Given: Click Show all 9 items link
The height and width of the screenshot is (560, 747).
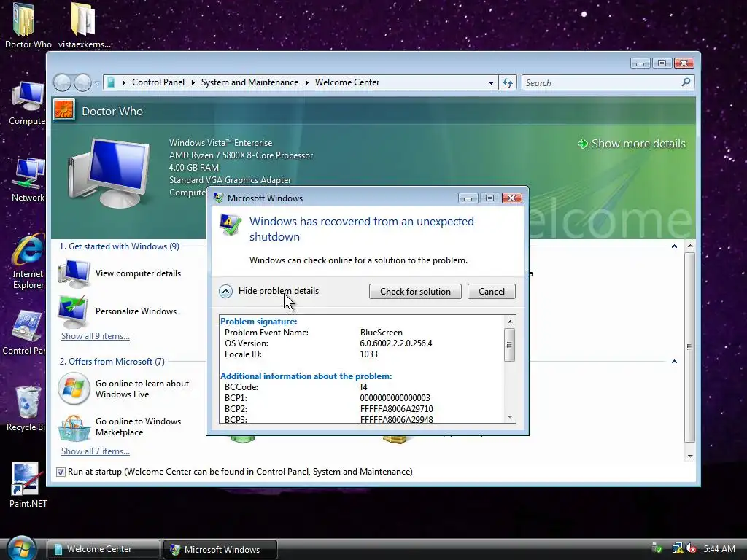Looking at the screenshot, I should pos(96,336).
